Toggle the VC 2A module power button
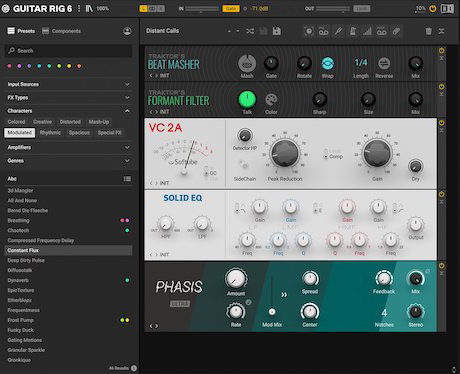The height and width of the screenshot is (374, 460). point(441,123)
